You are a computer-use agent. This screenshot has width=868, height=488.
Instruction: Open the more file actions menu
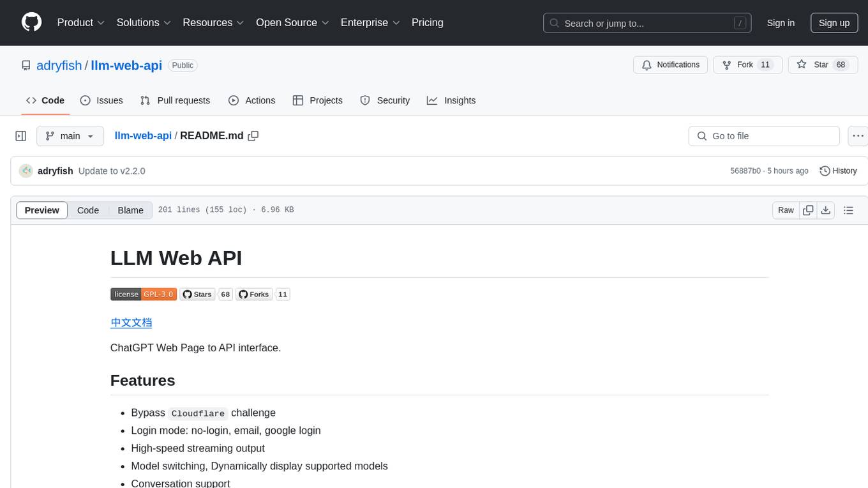pyautogui.click(x=858, y=136)
